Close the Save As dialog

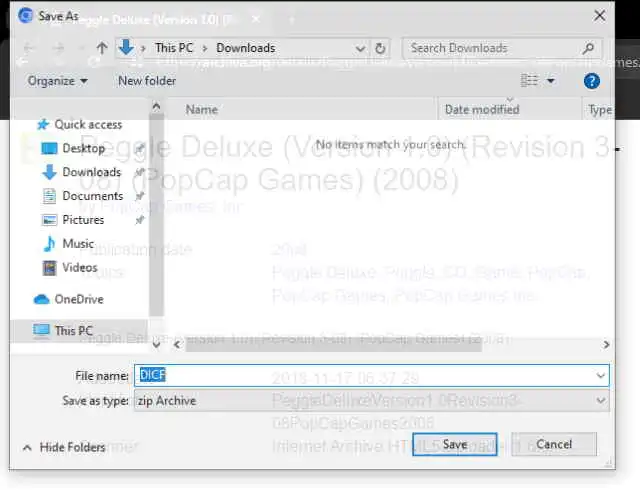[599, 16]
